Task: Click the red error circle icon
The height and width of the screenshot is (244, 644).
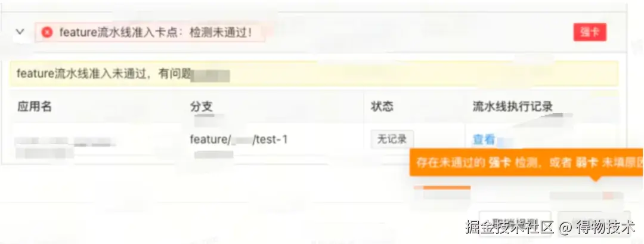Action: [x=47, y=32]
